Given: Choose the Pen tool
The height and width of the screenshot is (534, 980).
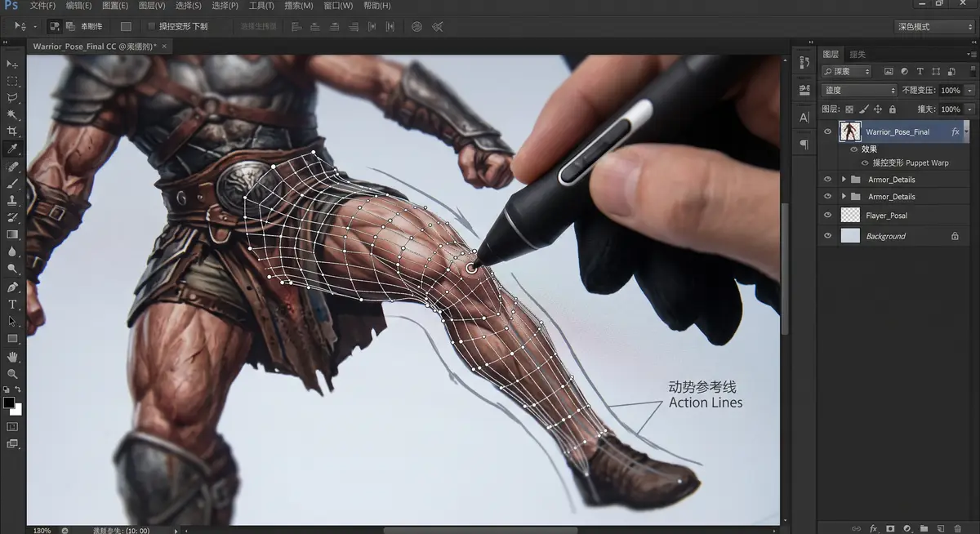Looking at the screenshot, I should click(x=12, y=287).
